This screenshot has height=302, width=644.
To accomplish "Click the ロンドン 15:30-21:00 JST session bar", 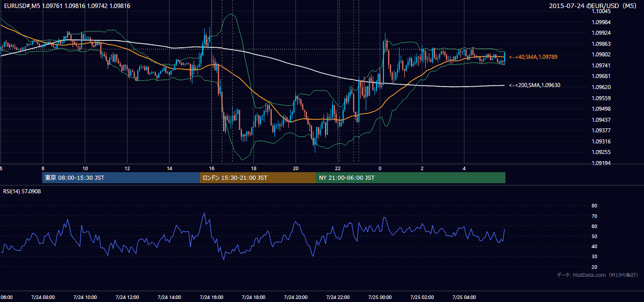I will (258, 178).
